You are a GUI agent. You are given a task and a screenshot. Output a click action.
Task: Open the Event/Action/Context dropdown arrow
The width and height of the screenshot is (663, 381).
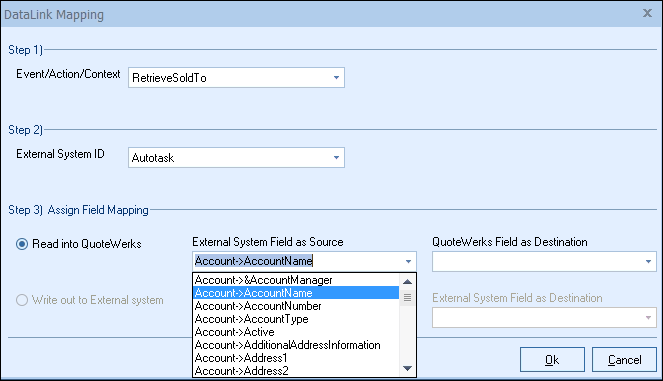coord(336,78)
